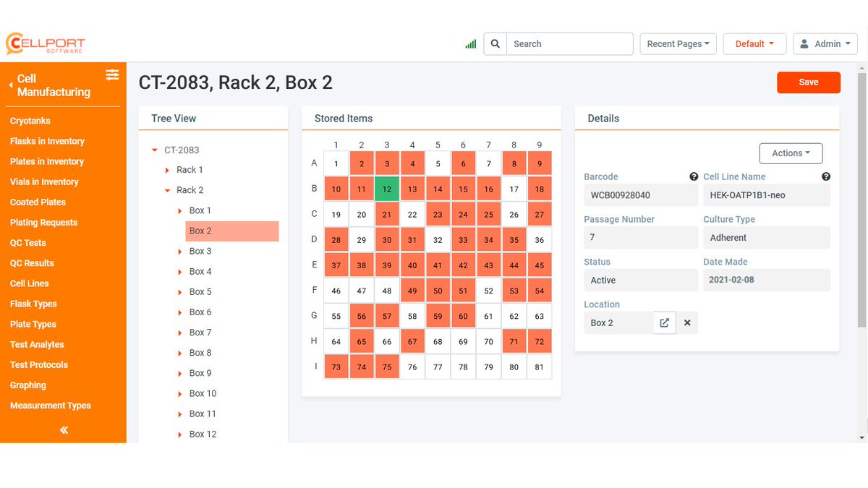
Task: Select Graphing from the sidebar
Action: point(27,385)
